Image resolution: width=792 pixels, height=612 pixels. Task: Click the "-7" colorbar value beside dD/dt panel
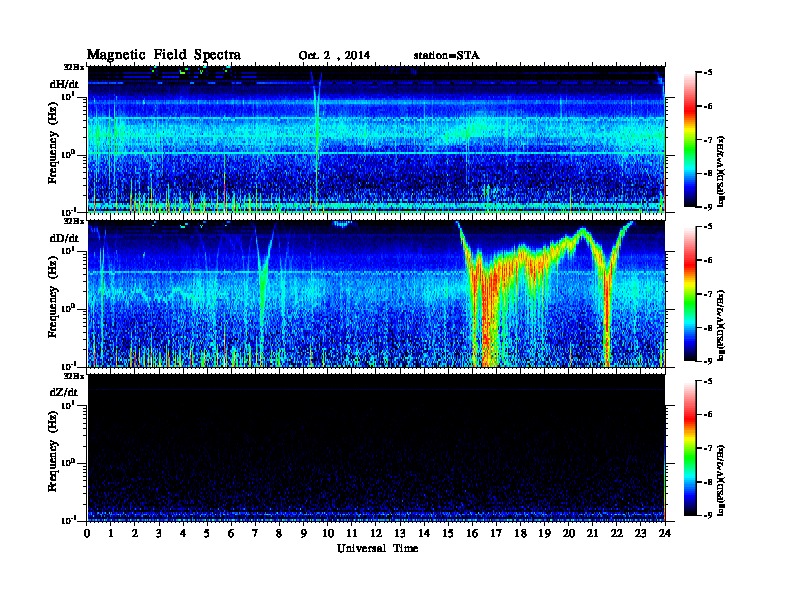coord(708,294)
